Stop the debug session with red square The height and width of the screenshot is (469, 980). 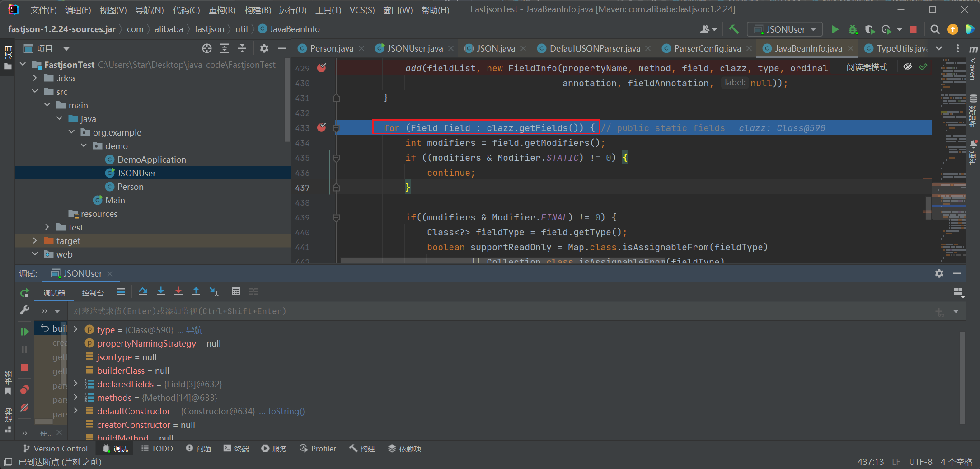pos(24,367)
